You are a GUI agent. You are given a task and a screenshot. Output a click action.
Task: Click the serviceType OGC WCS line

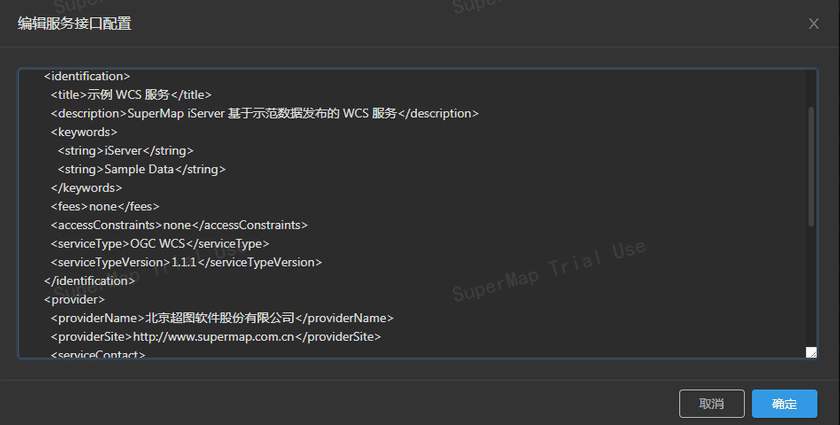tap(160, 244)
